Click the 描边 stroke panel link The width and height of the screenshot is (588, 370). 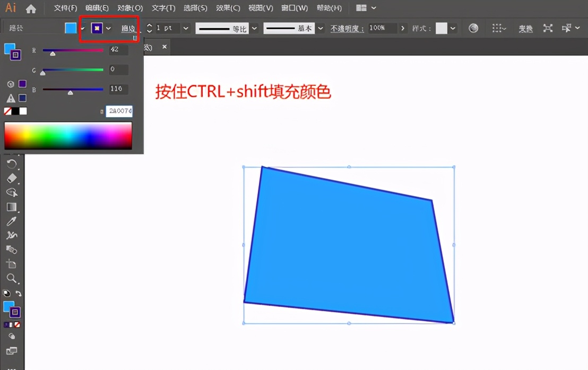(128, 29)
